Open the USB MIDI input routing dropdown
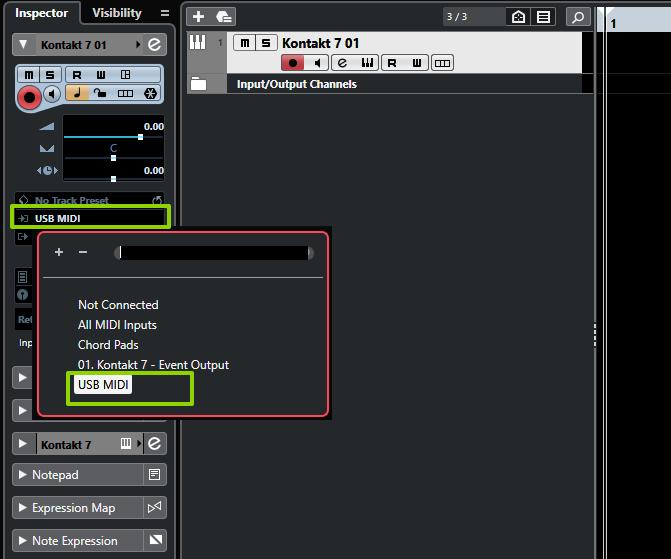671x559 pixels. [90, 218]
